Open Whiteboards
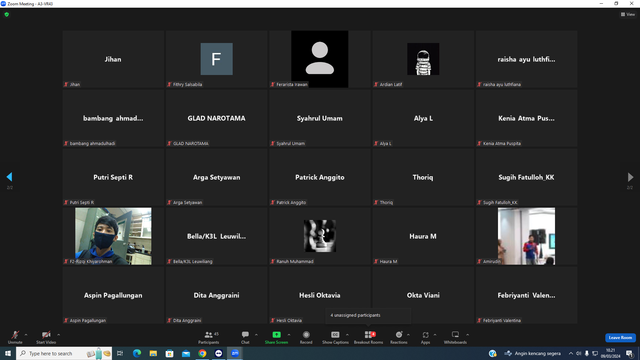 tap(455, 337)
